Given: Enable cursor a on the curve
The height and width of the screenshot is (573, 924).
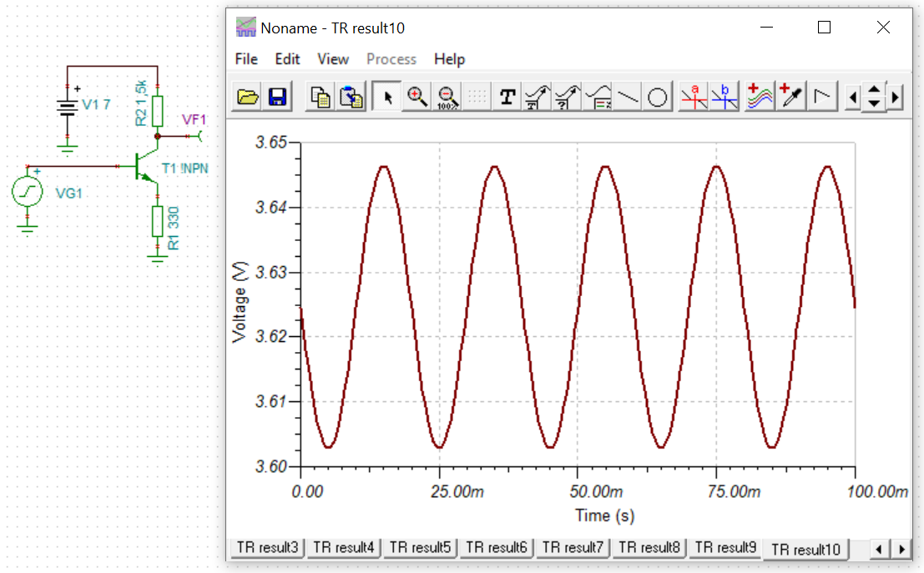Looking at the screenshot, I should pos(694,98).
